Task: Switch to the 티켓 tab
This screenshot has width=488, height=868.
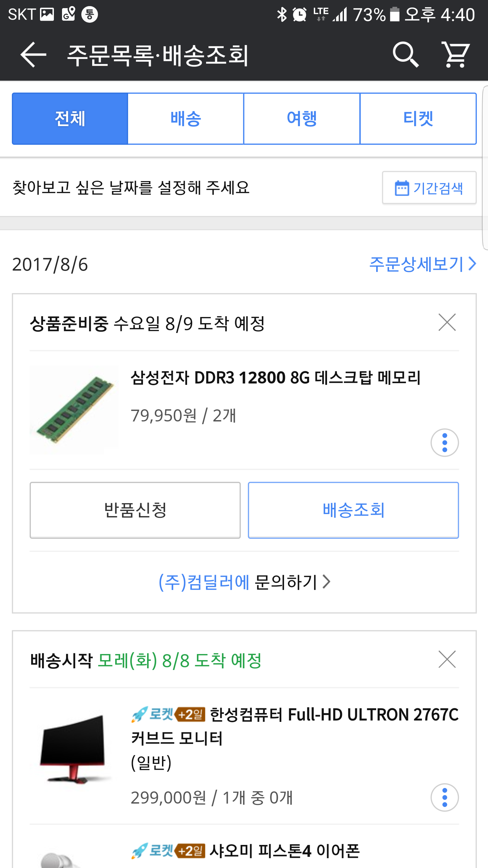Action: tap(418, 119)
